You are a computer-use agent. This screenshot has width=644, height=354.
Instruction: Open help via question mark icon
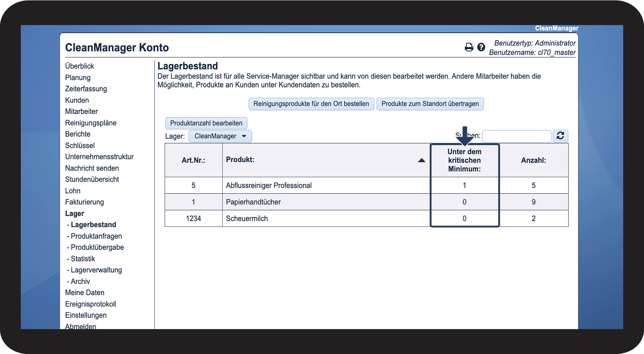click(x=481, y=47)
